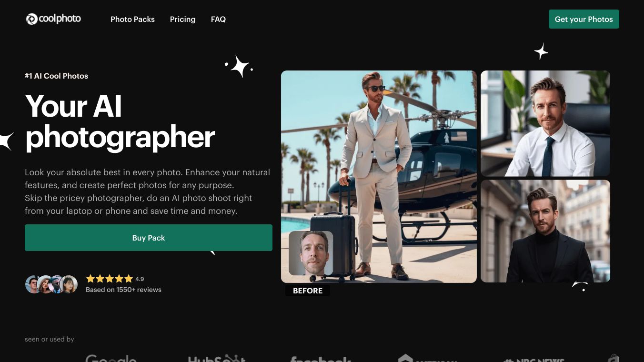
Task: Click the 'Based on 1550+ reviews' text
Action: [x=123, y=290]
